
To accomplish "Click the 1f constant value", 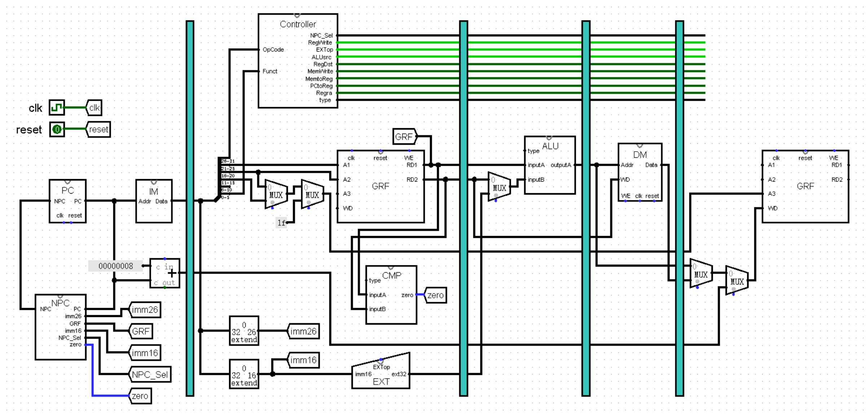I will click(281, 223).
